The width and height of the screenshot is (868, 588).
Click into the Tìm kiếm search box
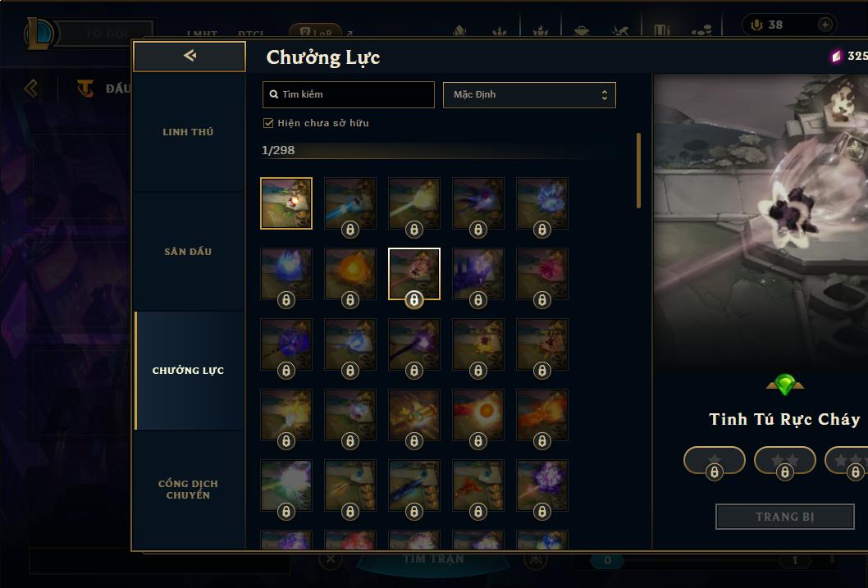click(348, 94)
